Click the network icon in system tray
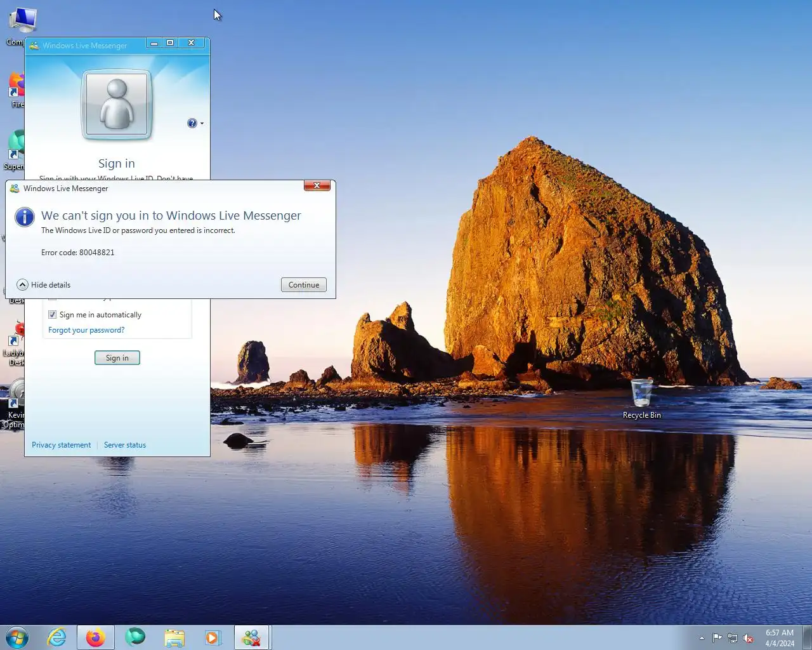 733,638
